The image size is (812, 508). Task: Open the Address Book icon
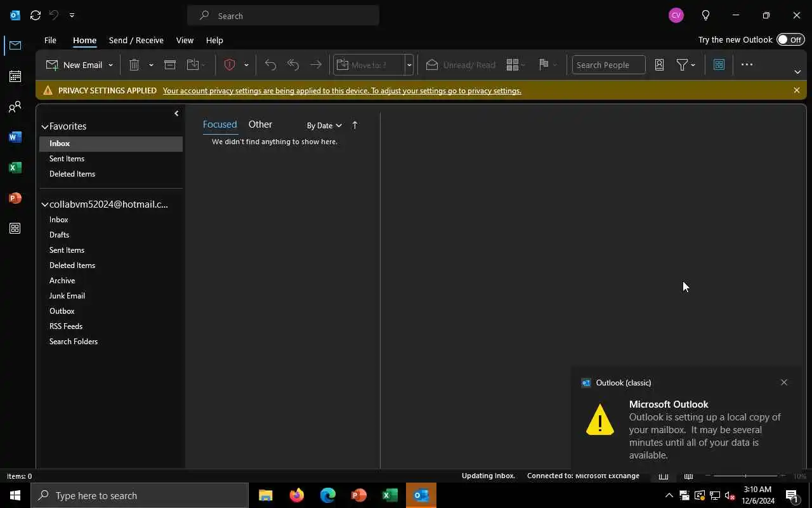point(659,65)
